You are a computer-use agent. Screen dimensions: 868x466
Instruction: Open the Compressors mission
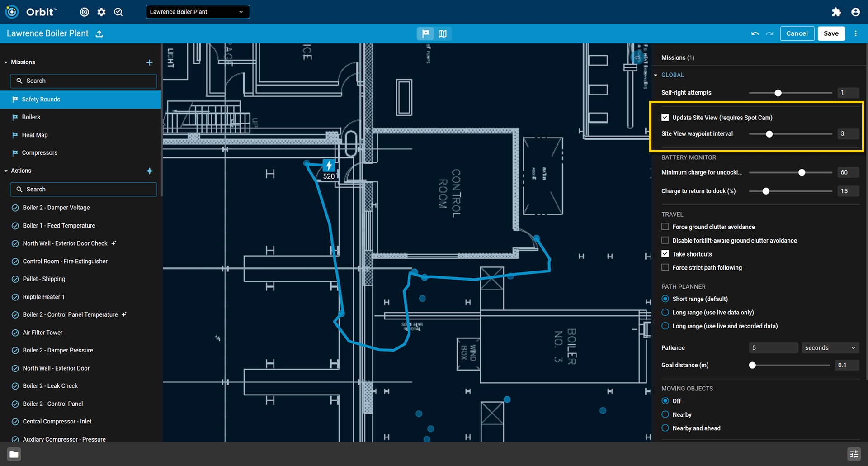[80, 153]
